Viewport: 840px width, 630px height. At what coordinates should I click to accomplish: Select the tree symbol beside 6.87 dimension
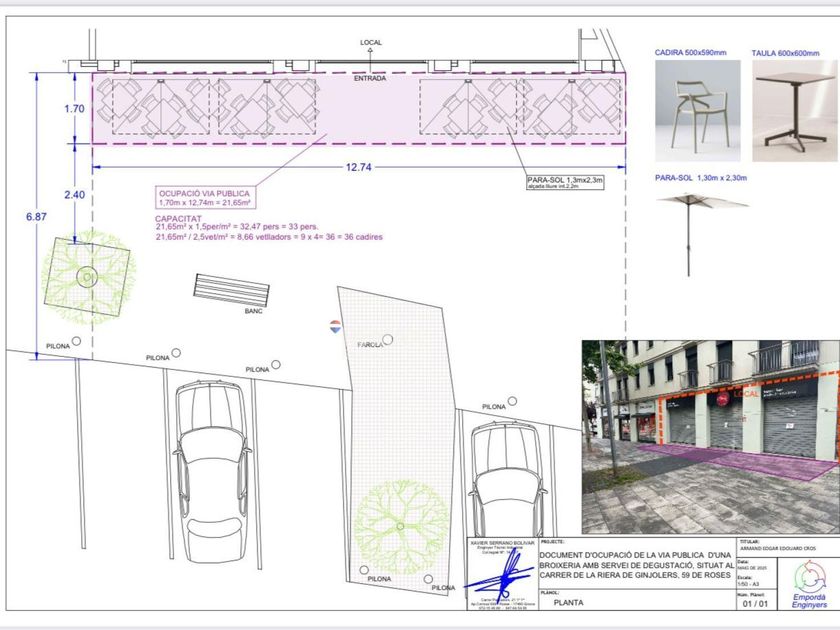coord(88,277)
